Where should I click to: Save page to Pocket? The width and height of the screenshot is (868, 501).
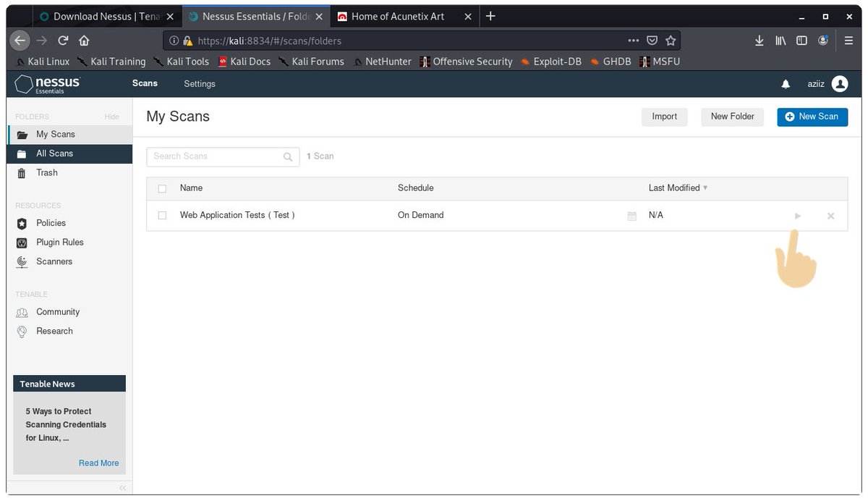point(652,41)
